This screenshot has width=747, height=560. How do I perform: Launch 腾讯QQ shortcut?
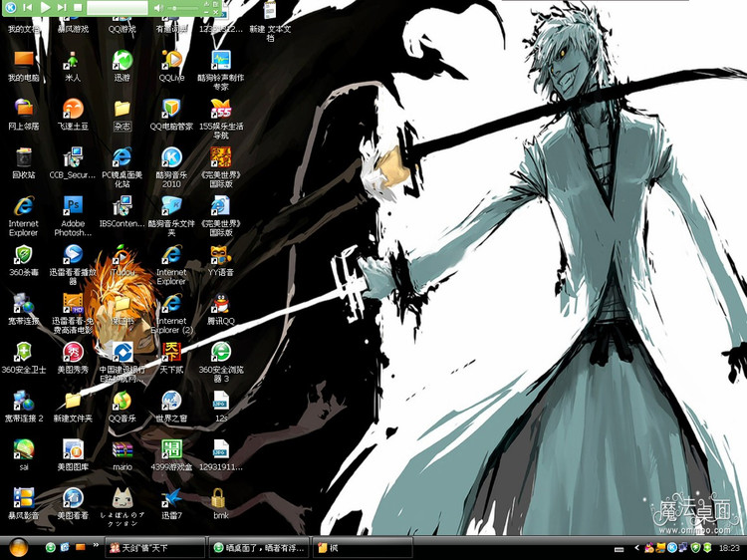tap(220, 309)
